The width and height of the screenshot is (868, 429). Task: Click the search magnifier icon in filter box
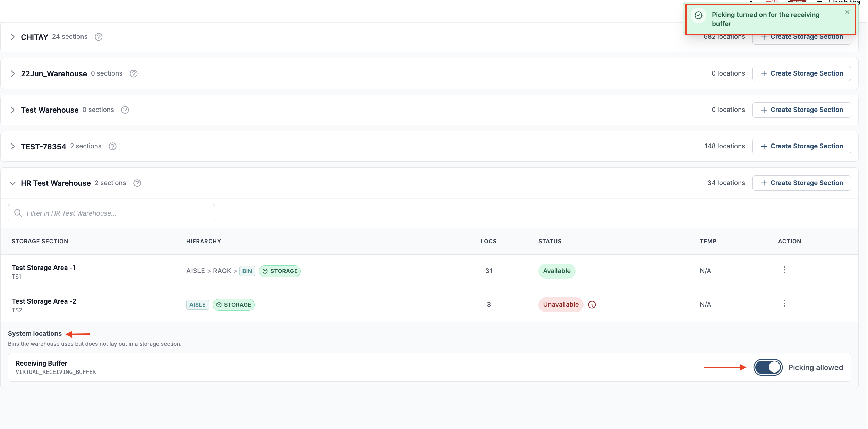18,213
